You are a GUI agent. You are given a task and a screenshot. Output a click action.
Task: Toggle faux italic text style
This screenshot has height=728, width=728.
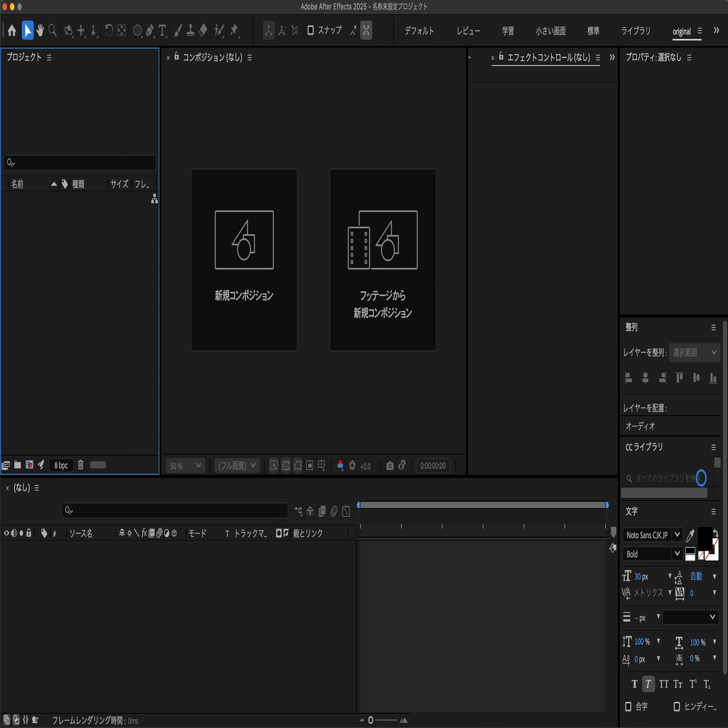point(648,684)
